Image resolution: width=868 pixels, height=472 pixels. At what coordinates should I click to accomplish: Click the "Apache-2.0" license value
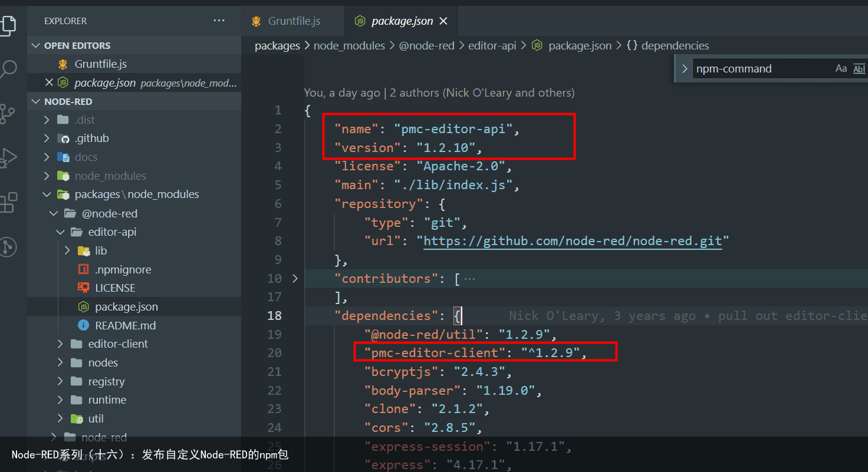(x=461, y=166)
